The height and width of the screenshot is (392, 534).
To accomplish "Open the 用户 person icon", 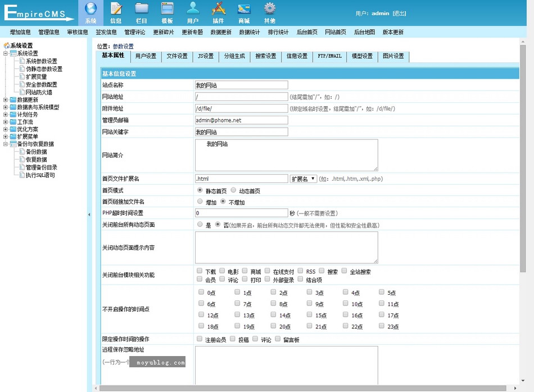I will pos(193,8).
